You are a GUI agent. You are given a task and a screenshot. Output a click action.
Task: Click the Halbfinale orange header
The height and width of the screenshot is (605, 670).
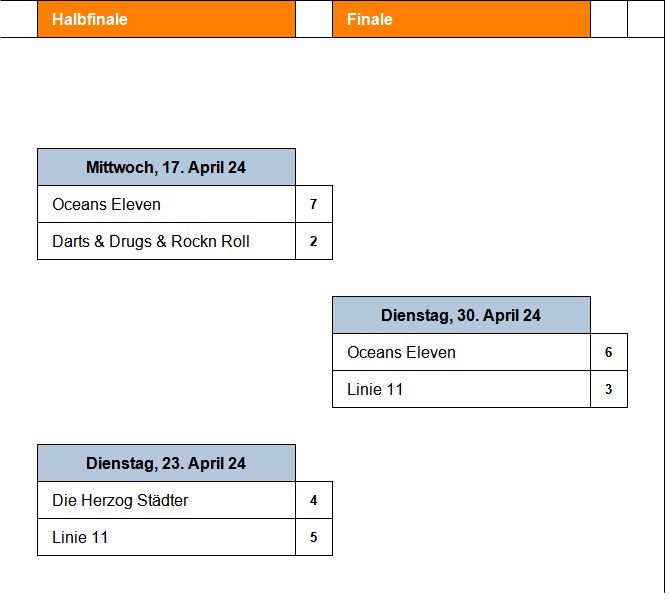pyautogui.click(x=166, y=19)
